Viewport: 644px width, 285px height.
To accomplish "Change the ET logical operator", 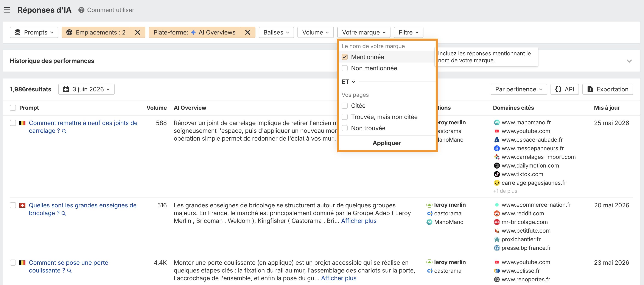I will (x=348, y=82).
